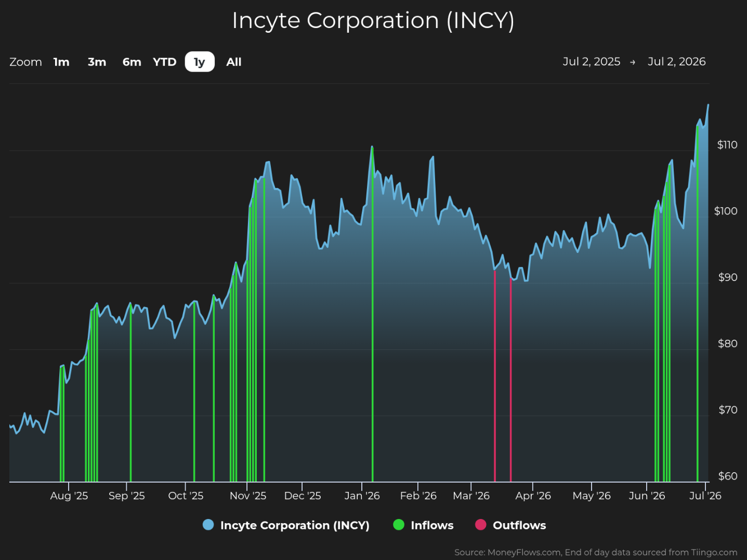Switch zoom to YTD
The height and width of the screenshot is (560, 747).
coord(165,62)
